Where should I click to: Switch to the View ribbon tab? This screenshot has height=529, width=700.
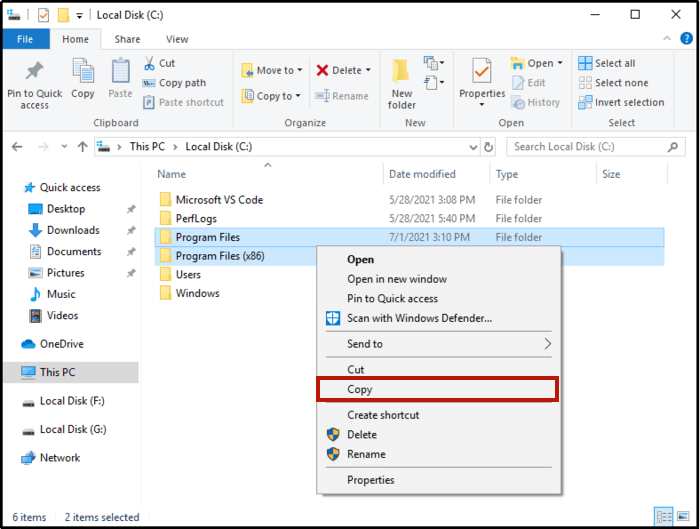tap(177, 39)
